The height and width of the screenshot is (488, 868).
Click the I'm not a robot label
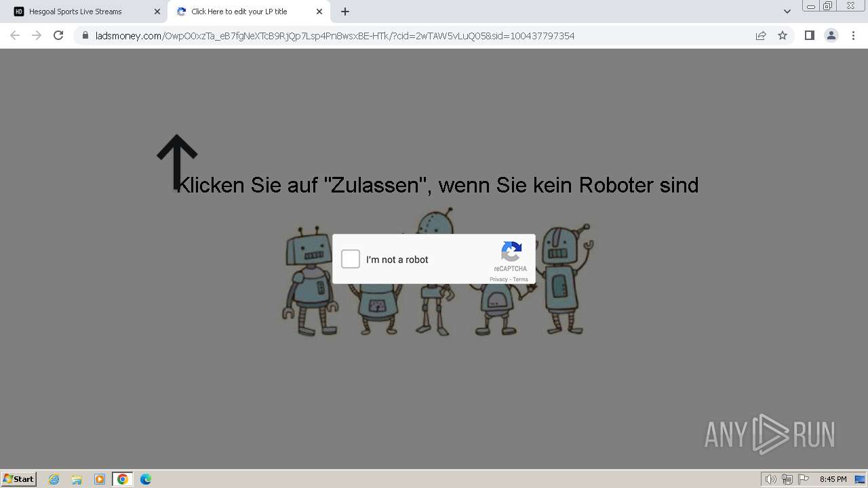coord(397,260)
